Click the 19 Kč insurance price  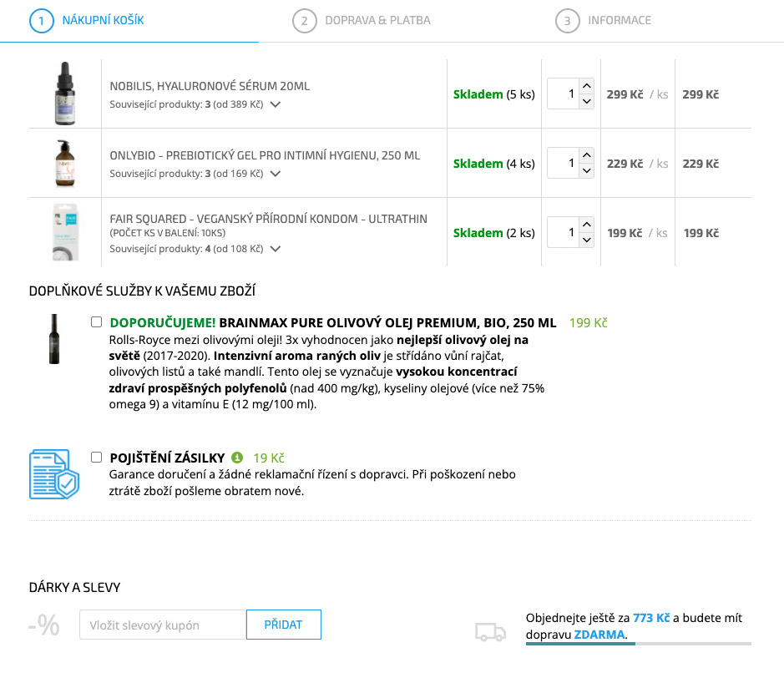tap(269, 458)
